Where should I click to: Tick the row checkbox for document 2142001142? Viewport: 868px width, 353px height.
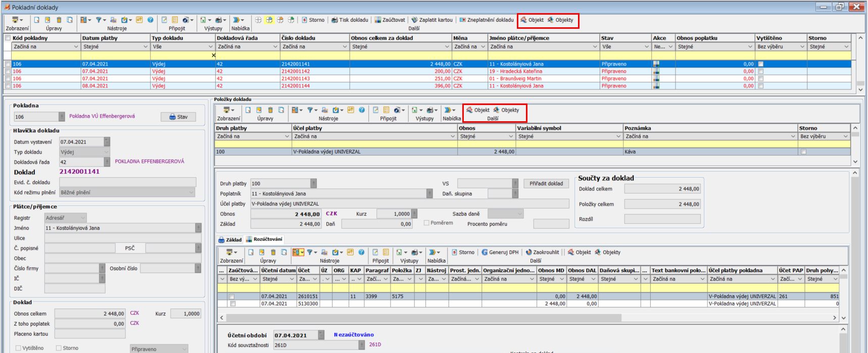[8, 72]
